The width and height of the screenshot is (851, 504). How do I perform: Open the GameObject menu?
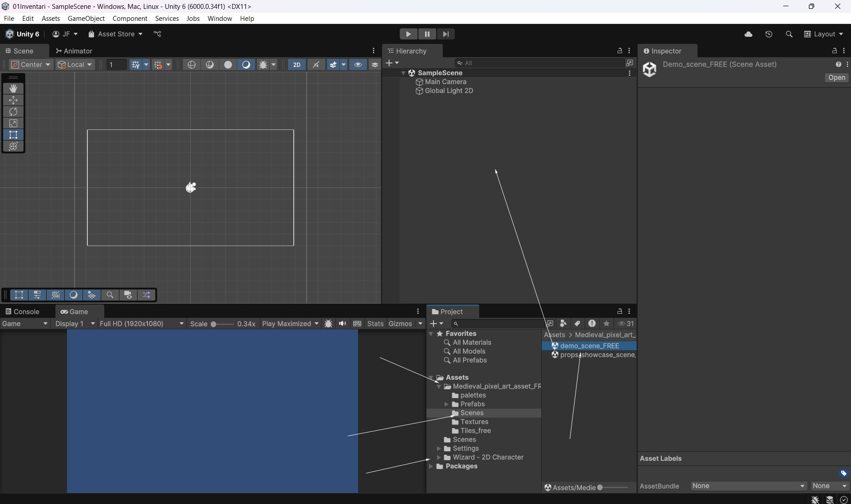point(86,18)
